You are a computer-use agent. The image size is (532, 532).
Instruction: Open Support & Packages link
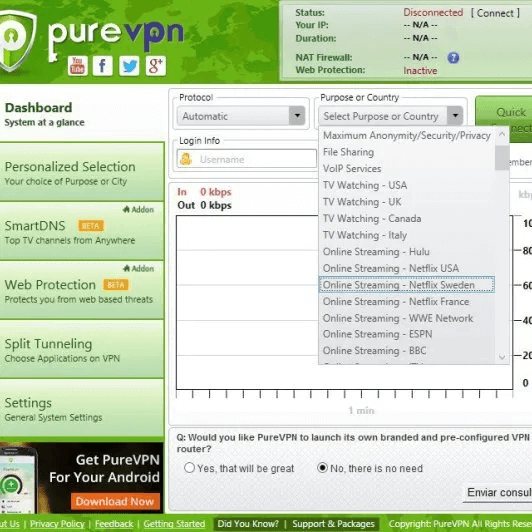[x=333, y=524]
